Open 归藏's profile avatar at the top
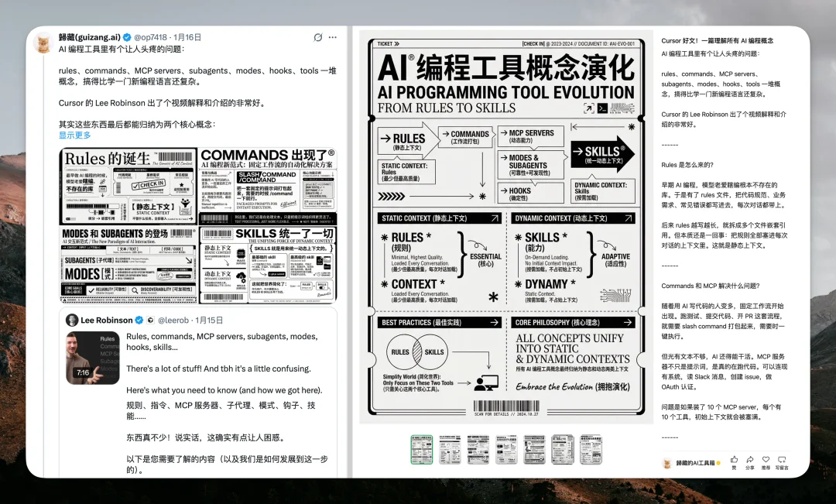Screen dimensions: 836x504 (43, 43)
